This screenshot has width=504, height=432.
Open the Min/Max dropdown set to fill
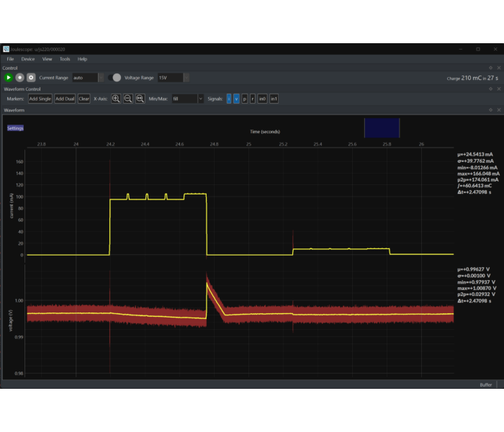(x=188, y=99)
